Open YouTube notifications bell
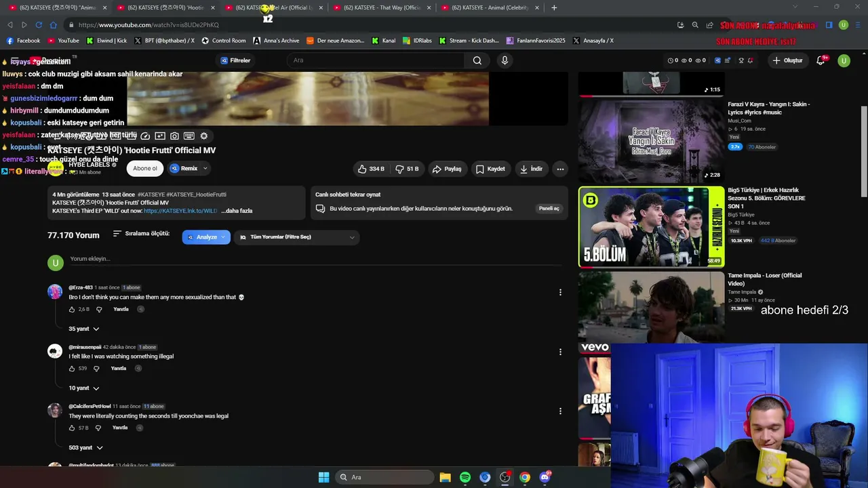The width and height of the screenshot is (868, 488). click(x=821, y=60)
